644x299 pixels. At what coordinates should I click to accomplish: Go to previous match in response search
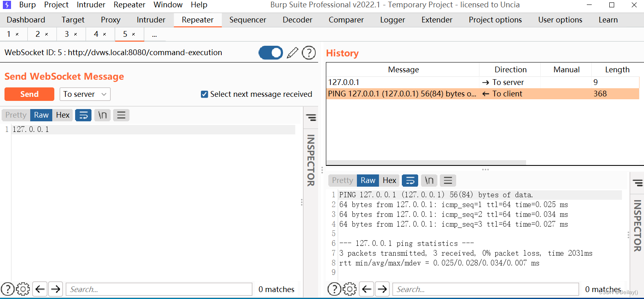tap(367, 289)
